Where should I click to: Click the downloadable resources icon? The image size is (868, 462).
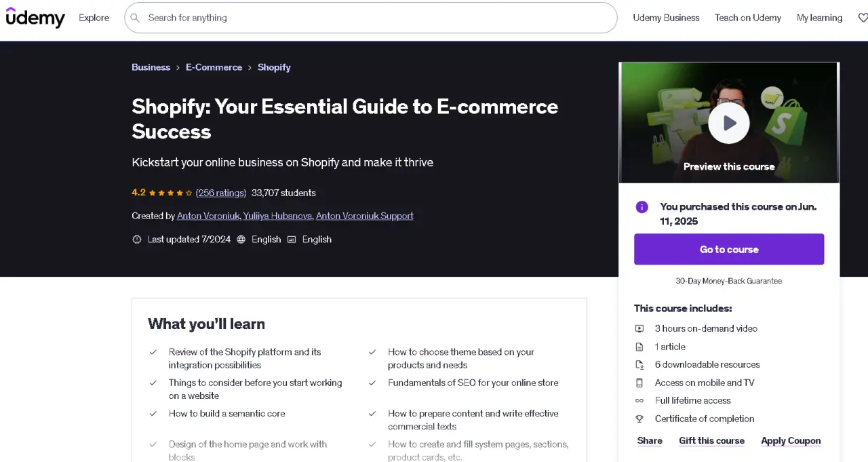pos(639,364)
